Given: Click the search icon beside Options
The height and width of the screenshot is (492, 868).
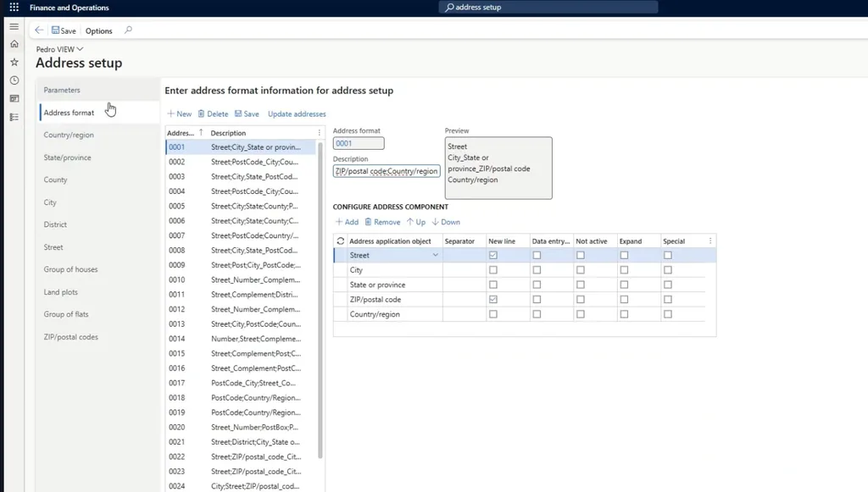Looking at the screenshot, I should pyautogui.click(x=129, y=30).
